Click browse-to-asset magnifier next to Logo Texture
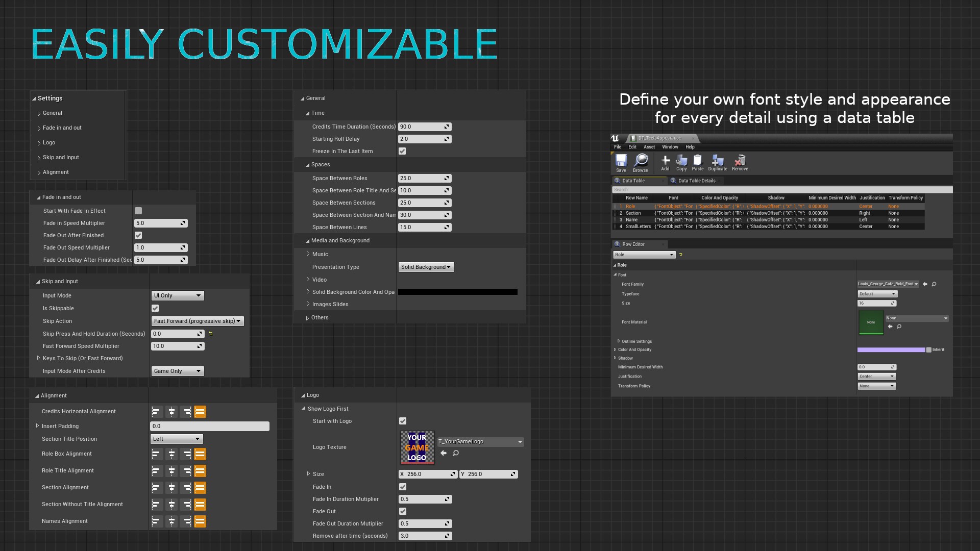The width and height of the screenshot is (980, 551). point(456,453)
